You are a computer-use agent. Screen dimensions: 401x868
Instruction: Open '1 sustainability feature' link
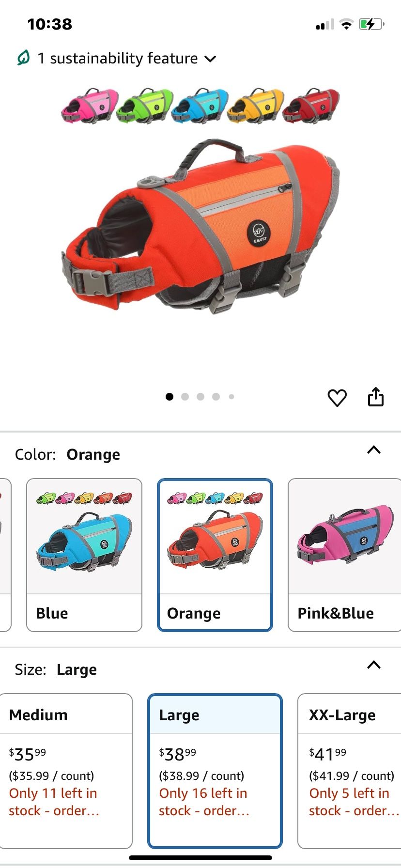pyautogui.click(x=118, y=58)
